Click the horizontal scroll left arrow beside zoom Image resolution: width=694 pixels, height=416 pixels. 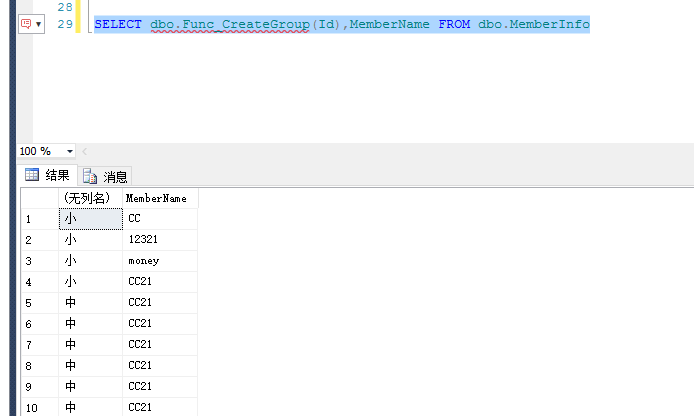pos(84,151)
